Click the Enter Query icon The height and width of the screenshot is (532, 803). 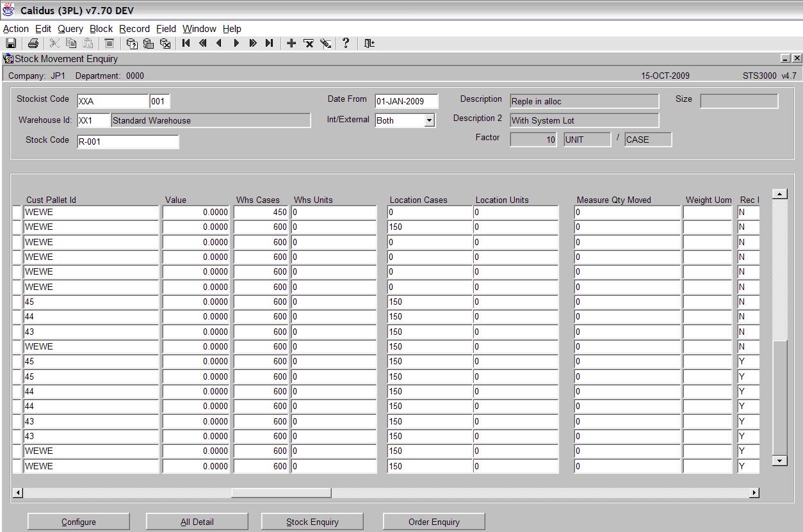click(131, 44)
